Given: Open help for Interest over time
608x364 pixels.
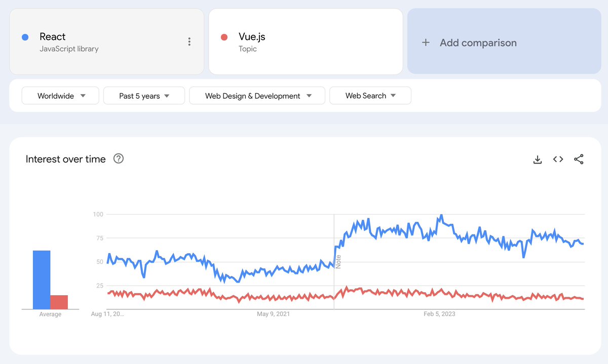Looking at the screenshot, I should pos(119,159).
